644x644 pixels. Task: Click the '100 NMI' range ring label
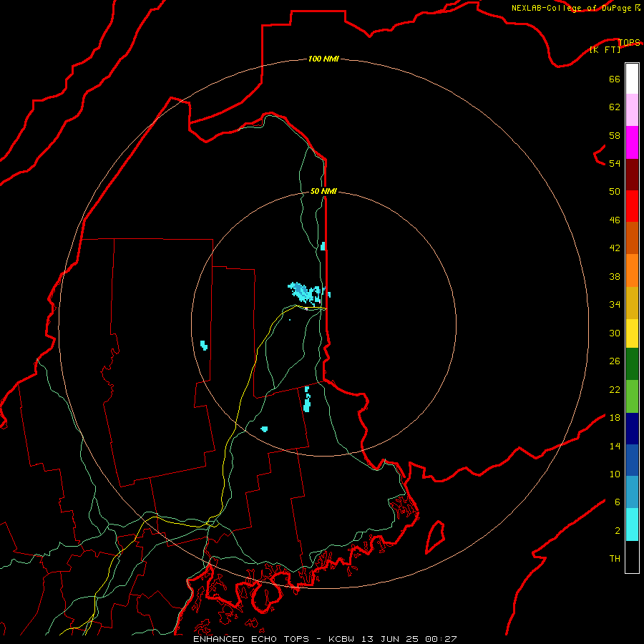(323, 59)
